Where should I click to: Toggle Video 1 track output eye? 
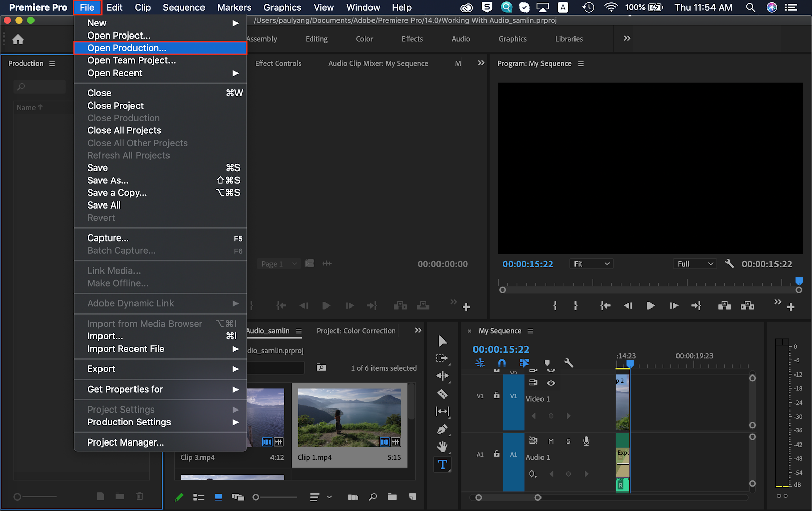551,383
